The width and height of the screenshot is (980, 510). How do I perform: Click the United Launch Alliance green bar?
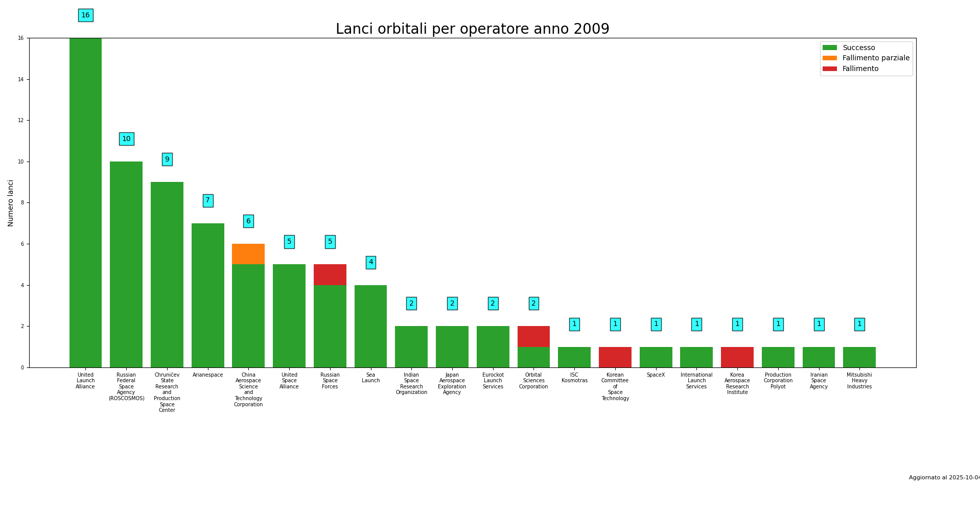[85, 204]
